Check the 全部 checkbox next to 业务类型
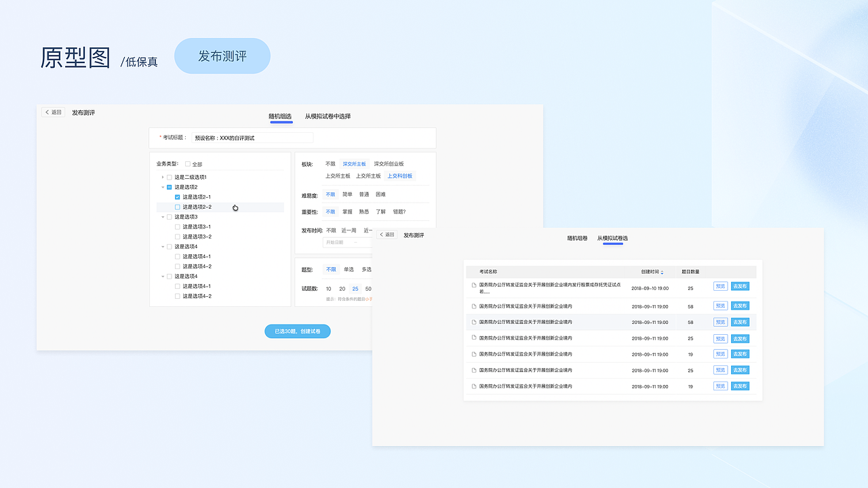Screen dimensions: 868x488 tap(187, 164)
